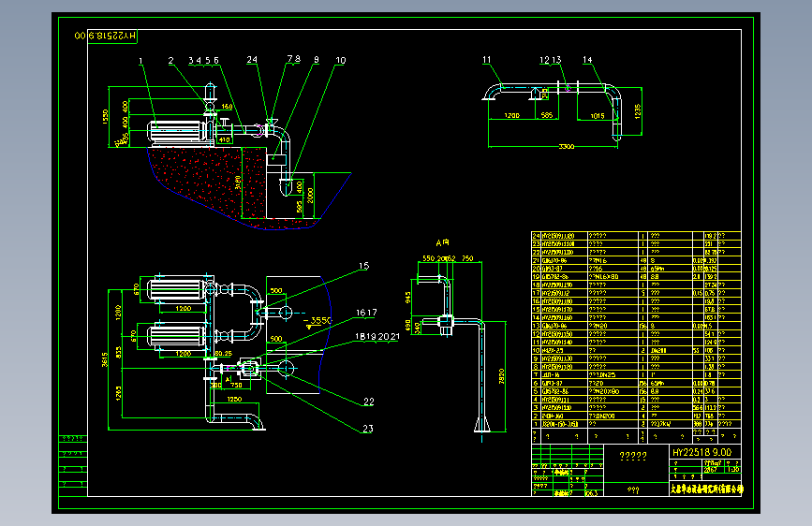Click the HY22518 9.00 title block number

[x=701, y=452]
